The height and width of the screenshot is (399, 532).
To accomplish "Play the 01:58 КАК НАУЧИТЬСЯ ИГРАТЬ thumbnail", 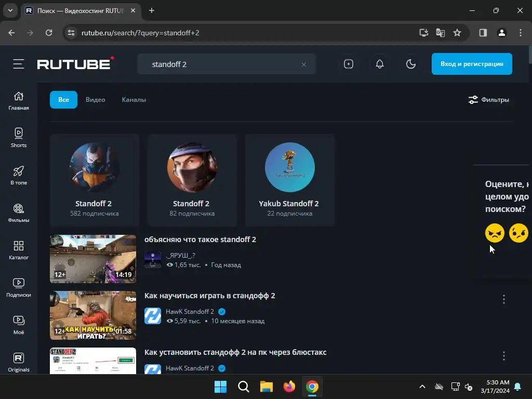I will click(x=93, y=315).
